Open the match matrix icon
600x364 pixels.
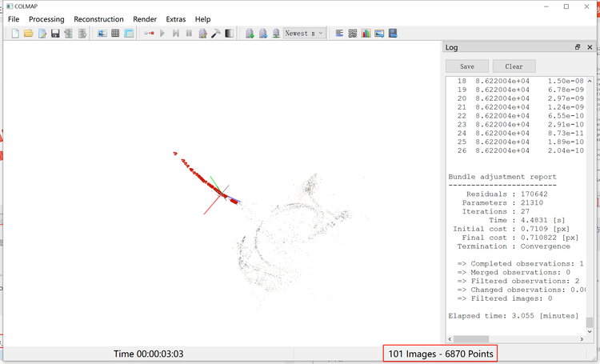(x=353, y=34)
